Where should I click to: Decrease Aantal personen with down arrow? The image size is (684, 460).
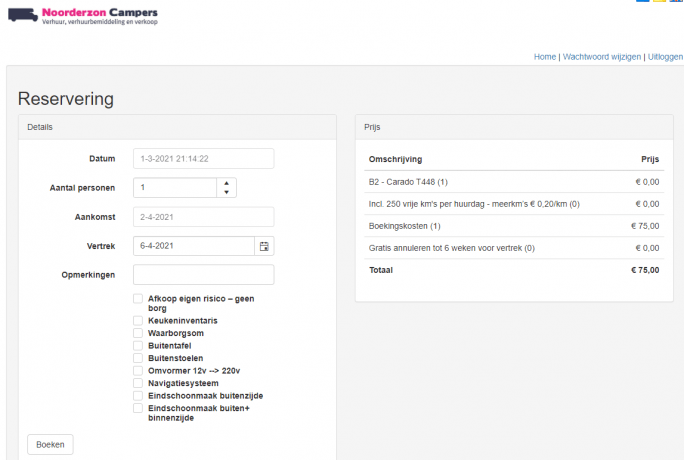click(x=227, y=192)
